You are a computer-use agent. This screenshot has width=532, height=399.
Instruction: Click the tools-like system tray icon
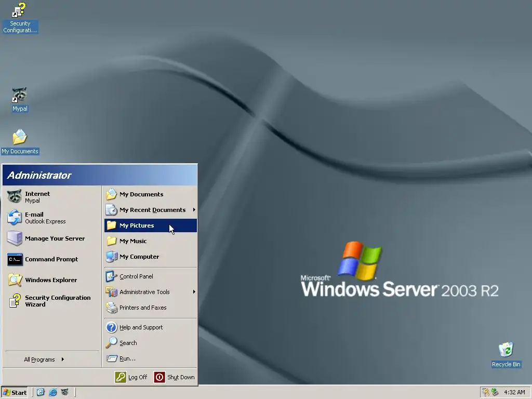(486, 392)
